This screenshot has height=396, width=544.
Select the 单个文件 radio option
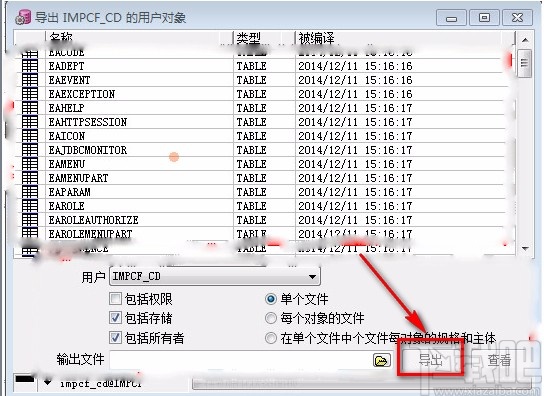(x=271, y=299)
